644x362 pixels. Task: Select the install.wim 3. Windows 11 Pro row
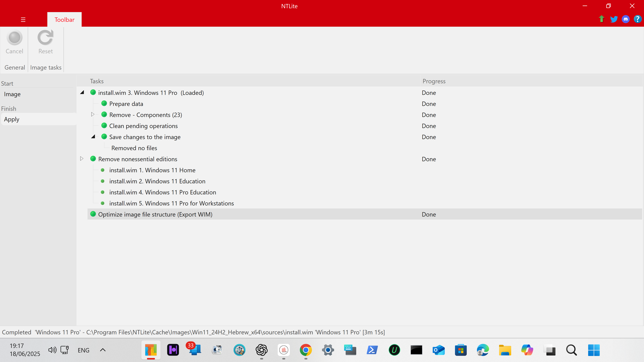coord(151,93)
